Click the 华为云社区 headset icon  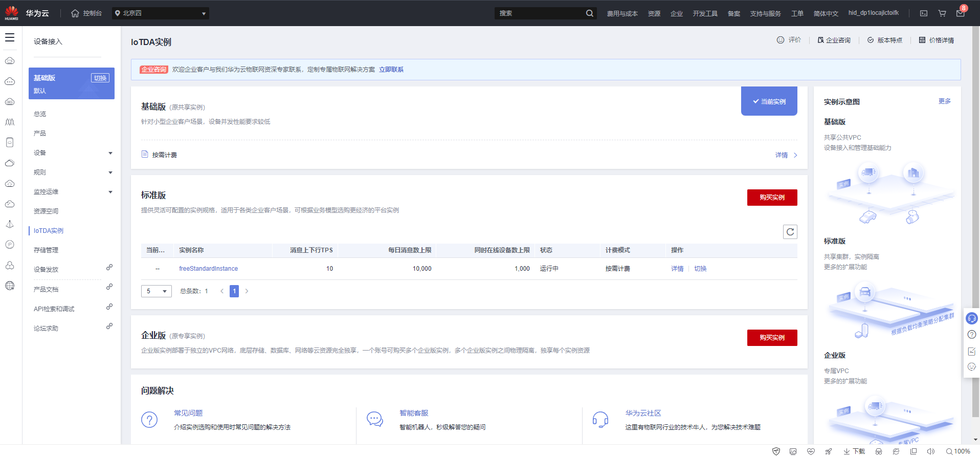tap(600, 420)
